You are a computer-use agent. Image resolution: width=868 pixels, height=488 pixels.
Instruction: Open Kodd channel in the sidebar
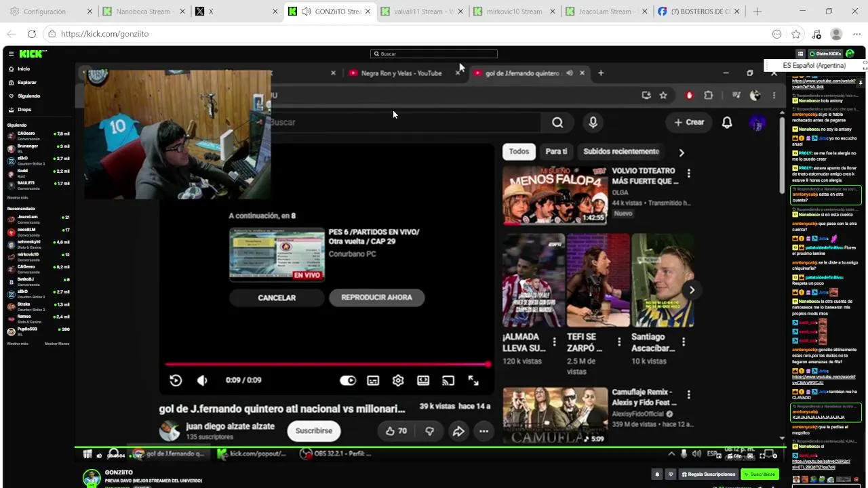point(39,172)
